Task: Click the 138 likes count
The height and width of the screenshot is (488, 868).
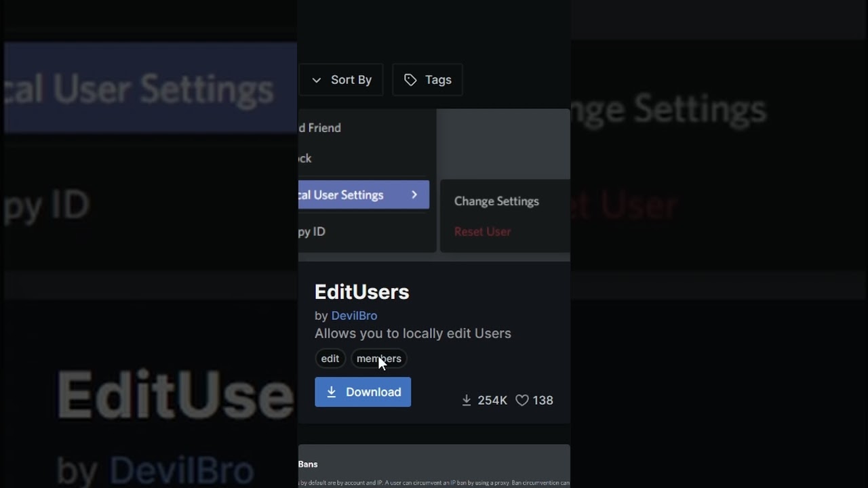Action: tap(543, 401)
